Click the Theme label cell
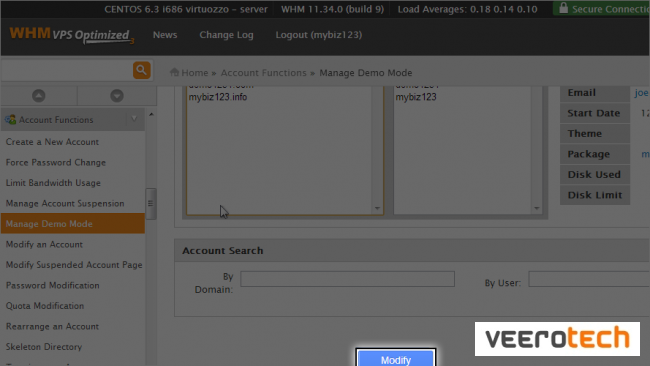Image resolution: width=650 pixels, height=366 pixels. click(595, 133)
